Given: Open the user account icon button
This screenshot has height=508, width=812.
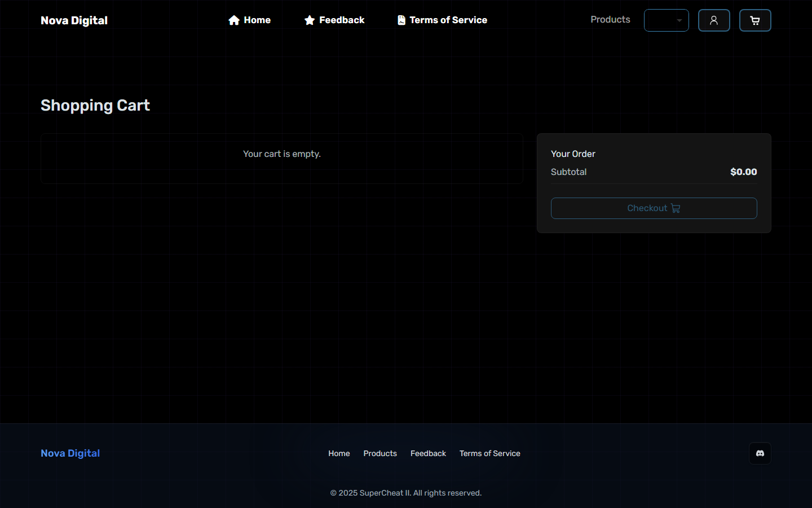Looking at the screenshot, I should [x=714, y=20].
